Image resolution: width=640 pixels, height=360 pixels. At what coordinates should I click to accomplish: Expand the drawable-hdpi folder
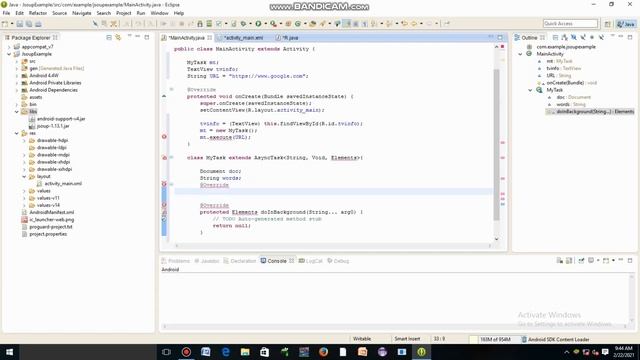(x=24, y=140)
